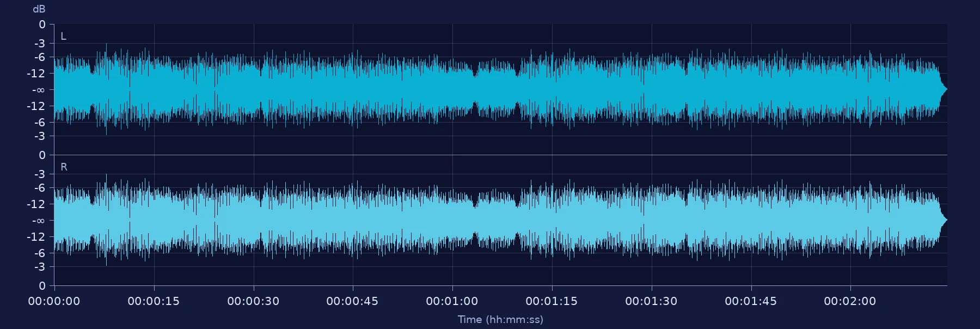Viewport: 980px width, 329px height.
Task: Click the 00:01:45 time marker
Action: (751, 301)
